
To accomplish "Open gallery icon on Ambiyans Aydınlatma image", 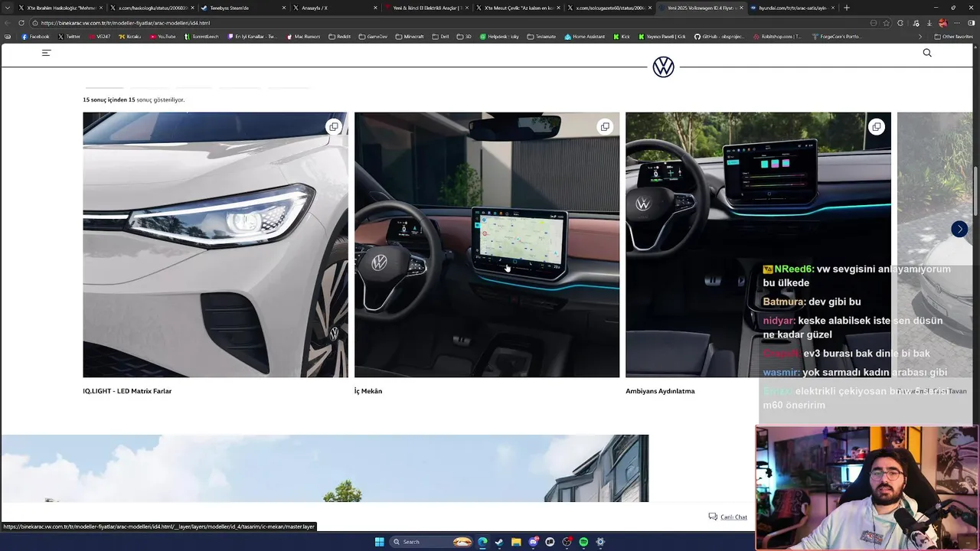I will (x=876, y=127).
